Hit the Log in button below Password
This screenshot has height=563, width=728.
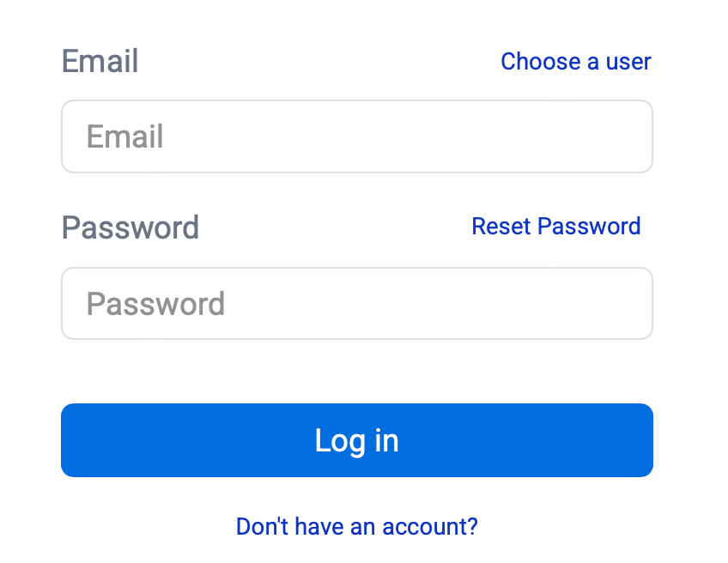pyautogui.click(x=356, y=440)
